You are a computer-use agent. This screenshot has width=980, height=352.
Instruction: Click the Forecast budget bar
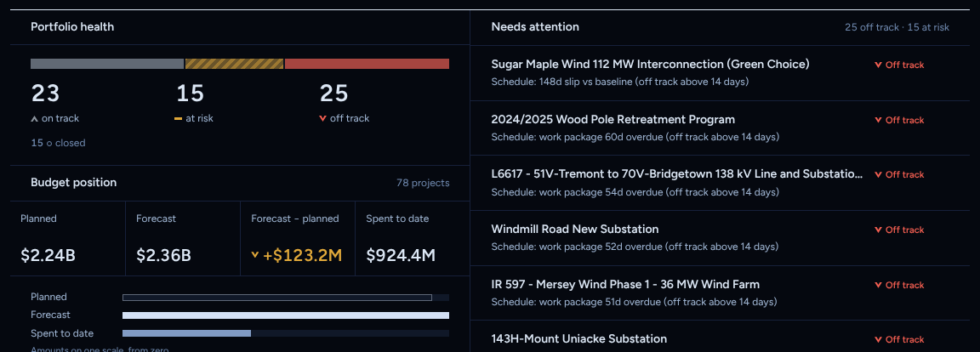click(286, 315)
